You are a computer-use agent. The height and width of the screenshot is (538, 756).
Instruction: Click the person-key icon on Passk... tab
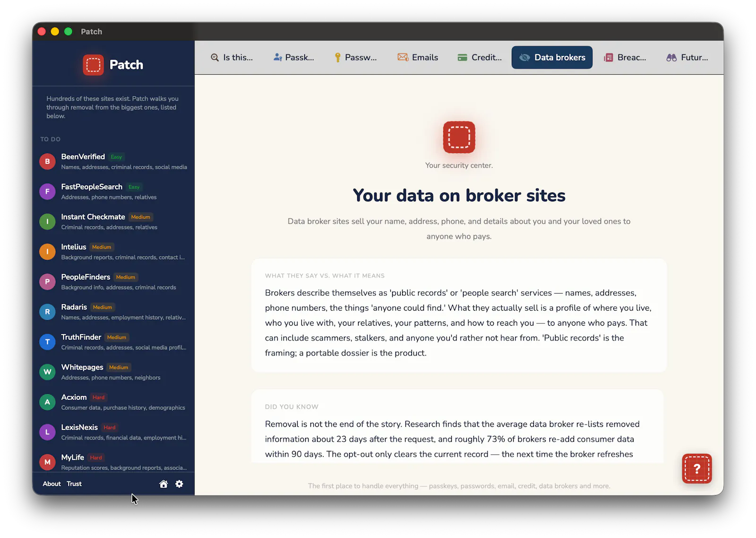click(x=278, y=57)
